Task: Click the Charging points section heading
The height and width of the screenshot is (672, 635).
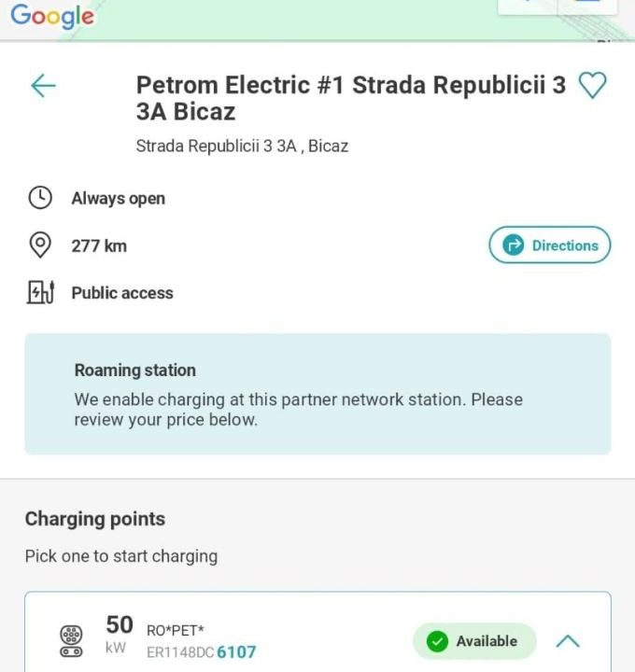Action: click(x=94, y=519)
